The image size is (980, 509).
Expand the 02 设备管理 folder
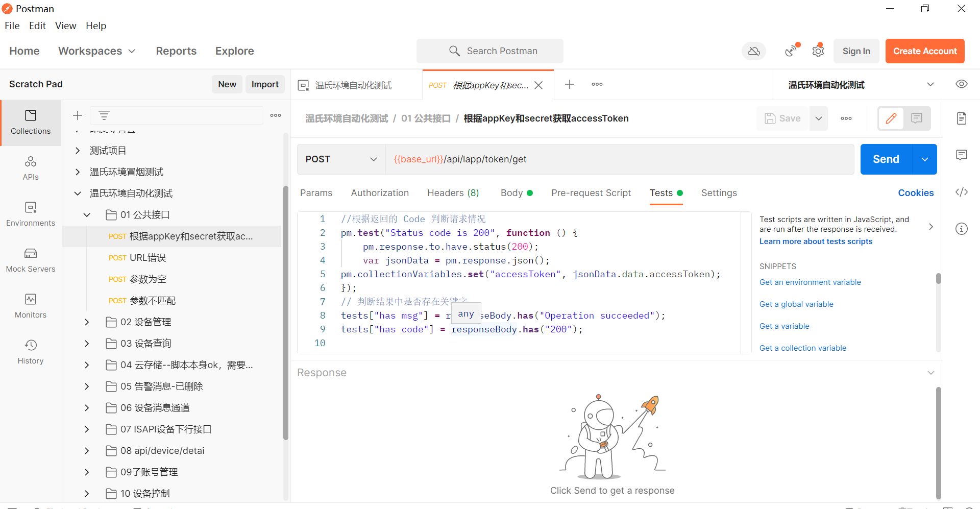(x=87, y=322)
